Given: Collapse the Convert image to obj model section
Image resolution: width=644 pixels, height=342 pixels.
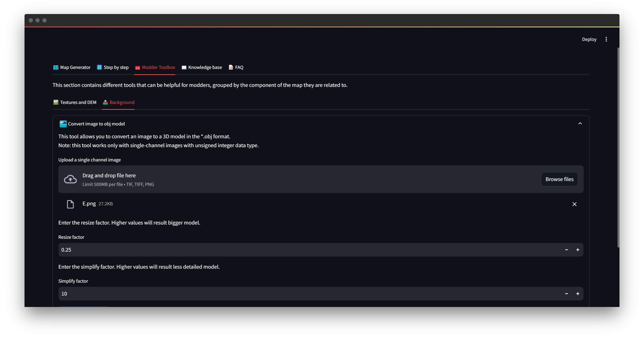Looking at the screenshot, I should 580,124.
